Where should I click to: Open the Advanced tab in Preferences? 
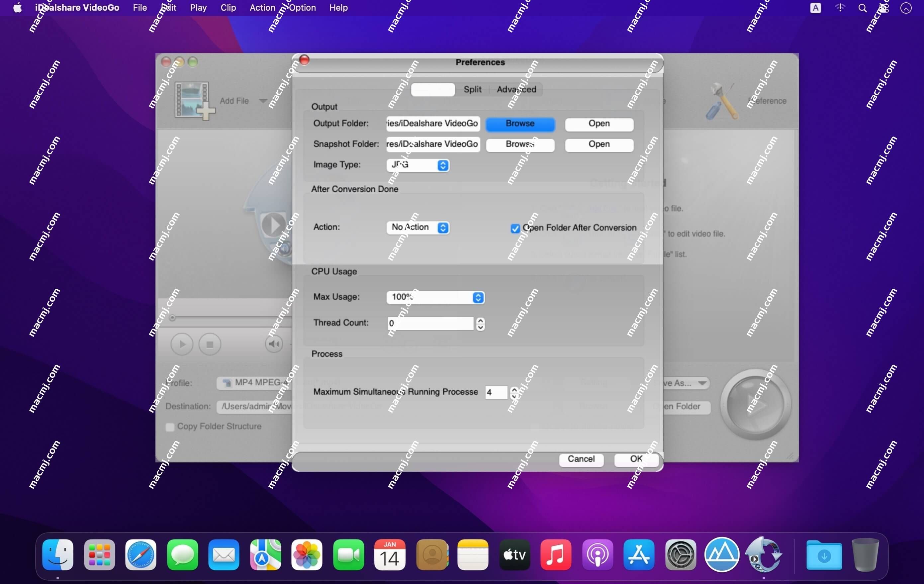(x=516, y=89)
